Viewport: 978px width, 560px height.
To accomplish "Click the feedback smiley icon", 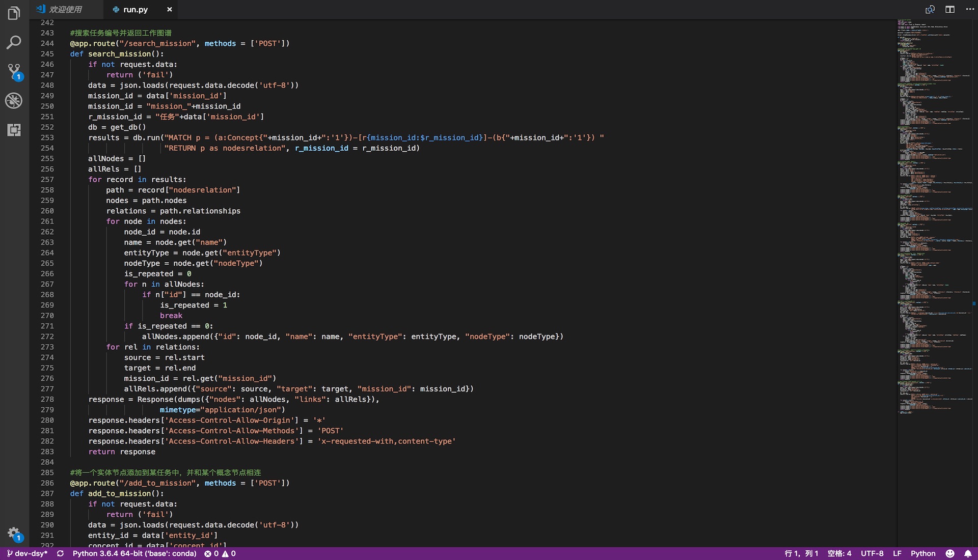I will point(950,553).
